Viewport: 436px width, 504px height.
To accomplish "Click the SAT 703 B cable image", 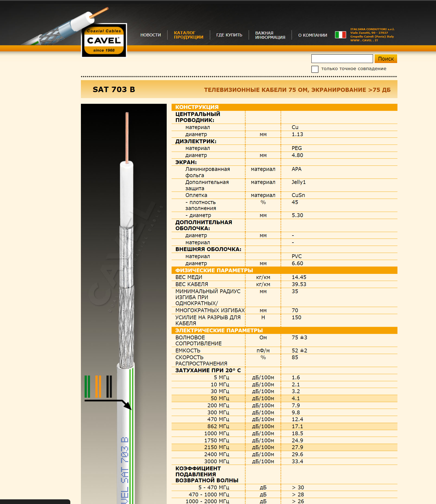I will (x=124, y=304).
